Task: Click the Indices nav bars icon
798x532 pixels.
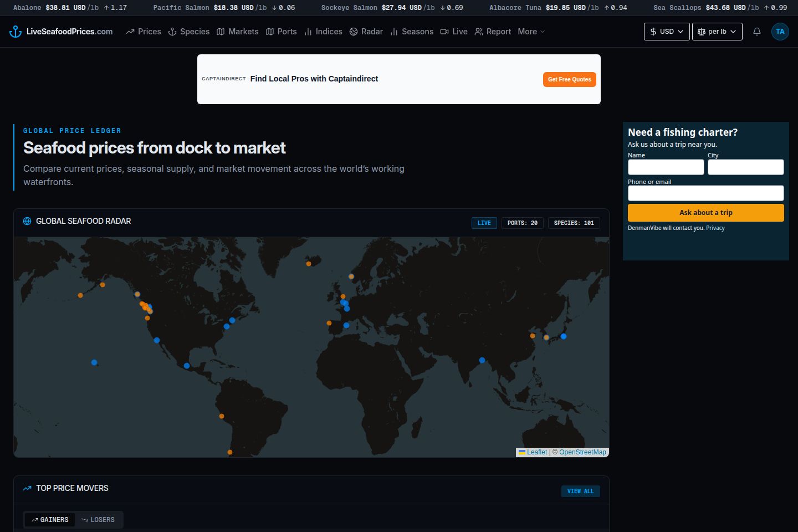Action: point(308,32)
